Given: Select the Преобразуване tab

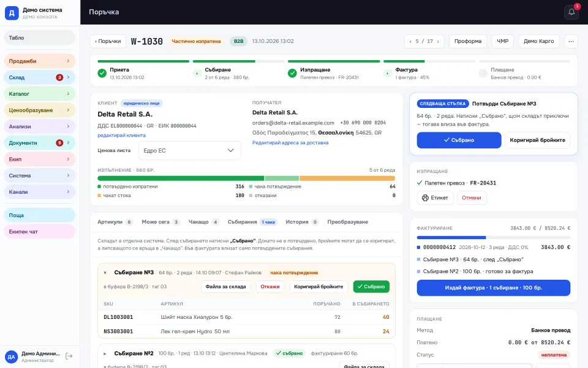Looking at the screenshot, I should click(348, 222).
